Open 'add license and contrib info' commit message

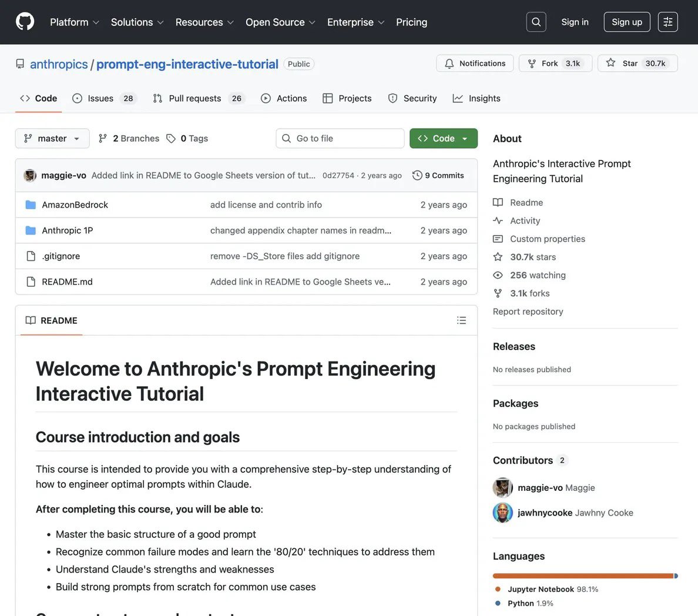(x=266, y=205)
